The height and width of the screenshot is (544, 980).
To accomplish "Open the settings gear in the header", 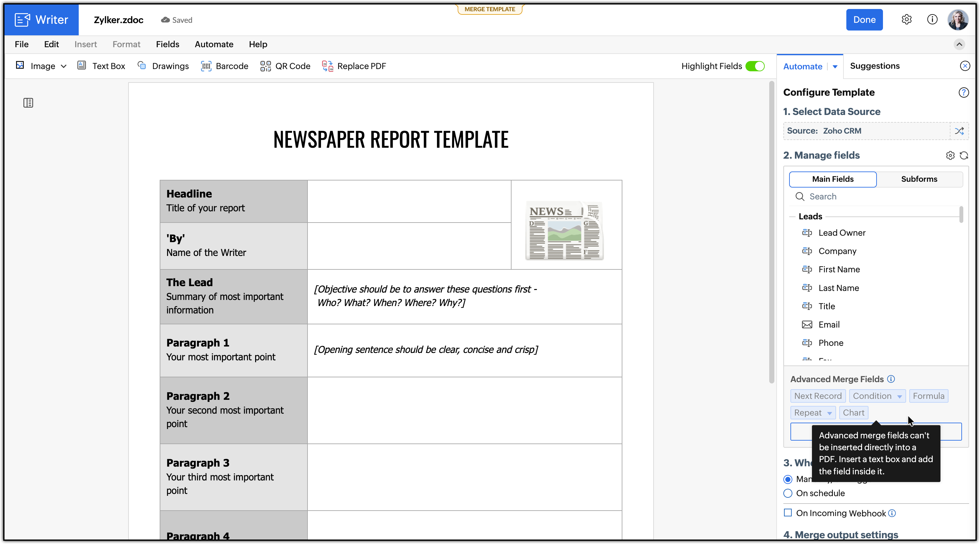I will tap(906, 19).
